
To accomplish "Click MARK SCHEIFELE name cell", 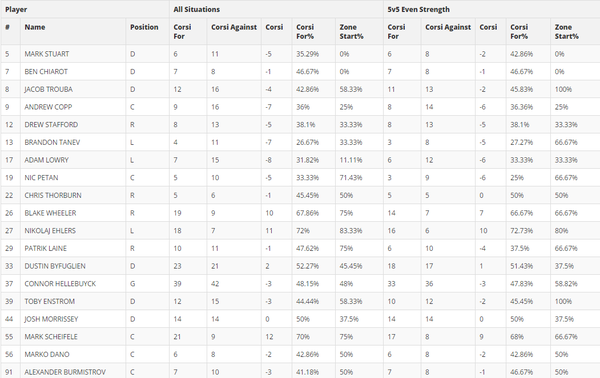I will click(x=51, y=337).
